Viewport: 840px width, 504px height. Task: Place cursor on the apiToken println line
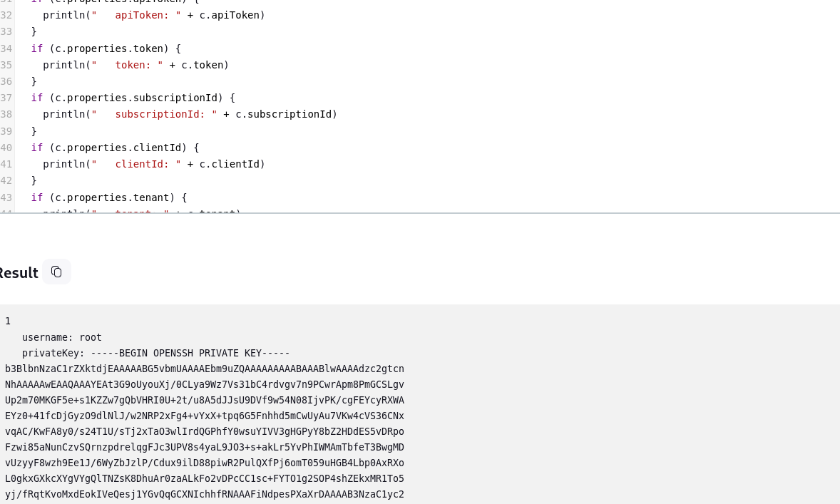coord(154,15)
